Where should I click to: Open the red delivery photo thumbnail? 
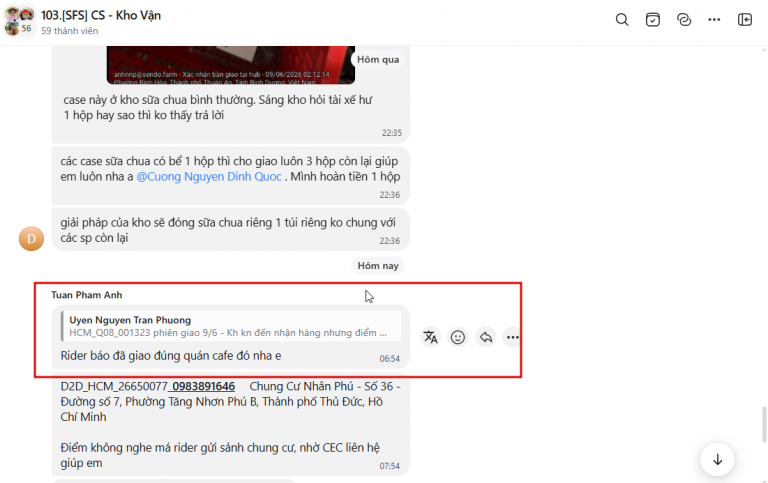[231, 65]
